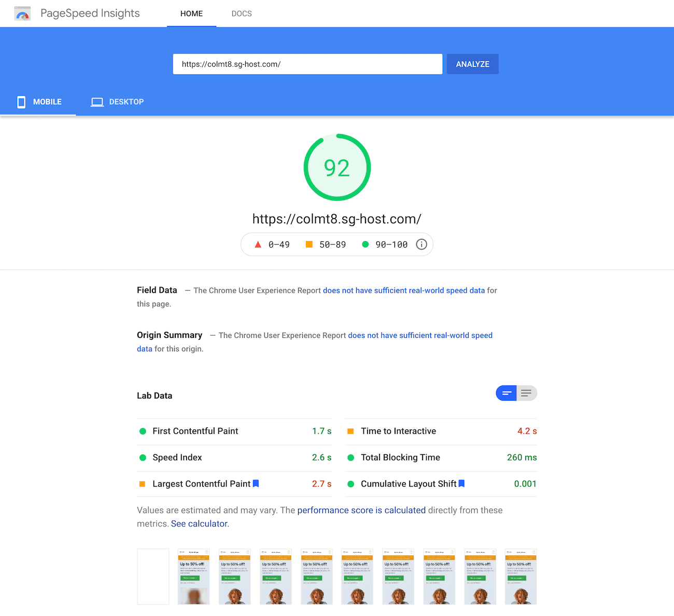This screenshot has height=616, width=674.
Task: Click the first blank filmstrip thumbnail
Action: [x=153, y=577]
